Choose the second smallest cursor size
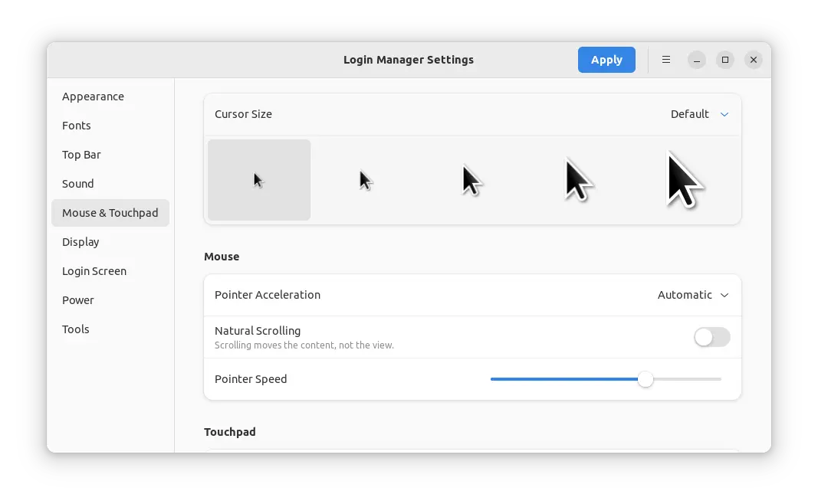This screenshot has height=504, width=818. coord(366,180)
